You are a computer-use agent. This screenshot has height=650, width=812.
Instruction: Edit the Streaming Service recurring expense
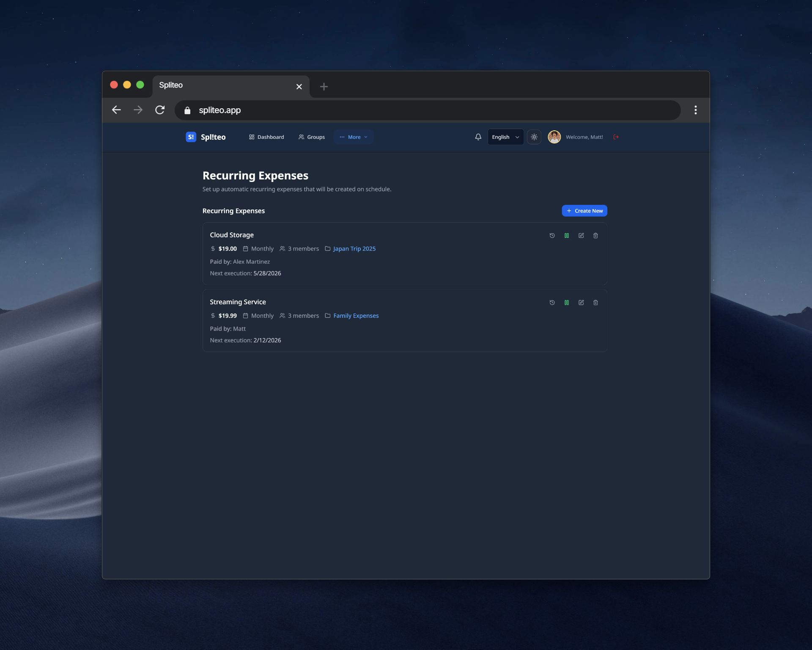(x=581, y=303)
